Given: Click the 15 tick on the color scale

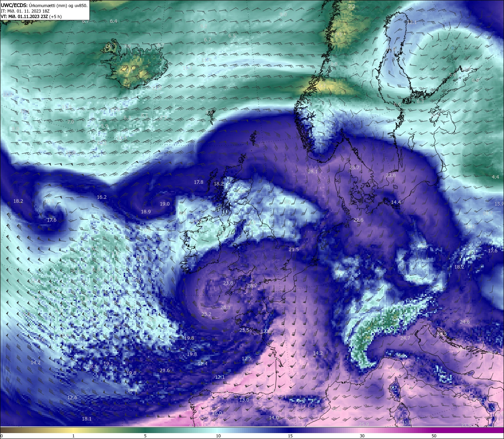Looking at the screenshot, I should (x=290, y=436).
